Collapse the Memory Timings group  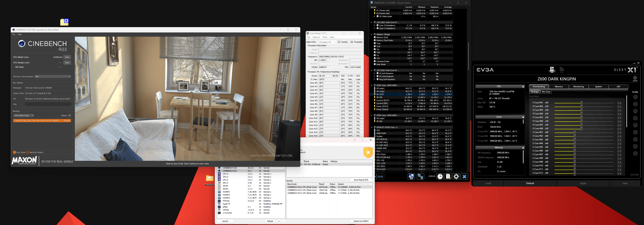point(372,34)
